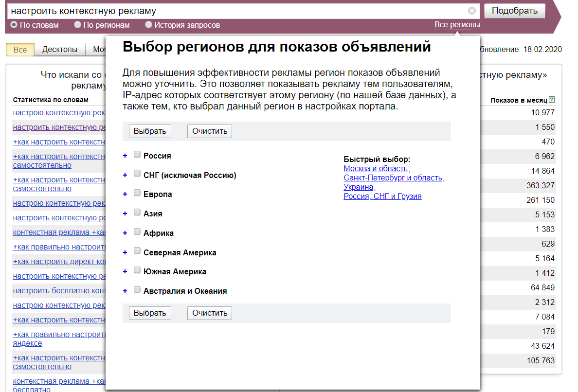Open the help icon next to Показов в месяц
Viewport: 578px width, 392px height.
(551, 100)
